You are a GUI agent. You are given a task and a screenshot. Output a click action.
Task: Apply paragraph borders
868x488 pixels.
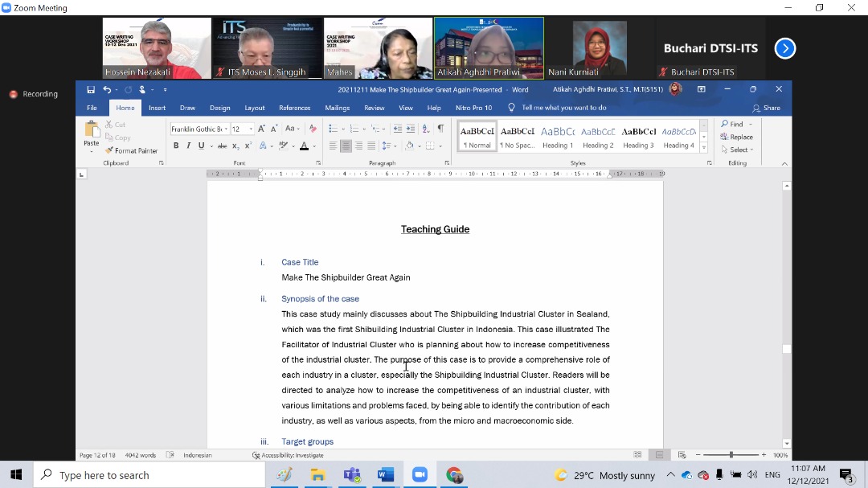(x=430, y=146)
